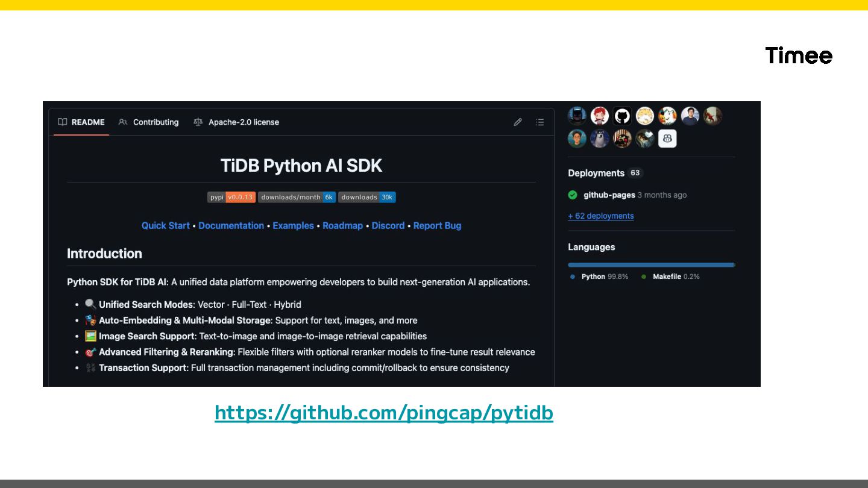Click the downloads 30k badge
The height and width of the screenshot is (488, 868).
tap(367, 197)
